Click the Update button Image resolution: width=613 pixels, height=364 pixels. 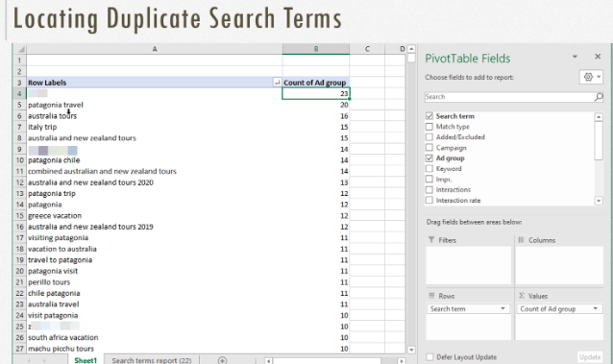tap(590, 357)
